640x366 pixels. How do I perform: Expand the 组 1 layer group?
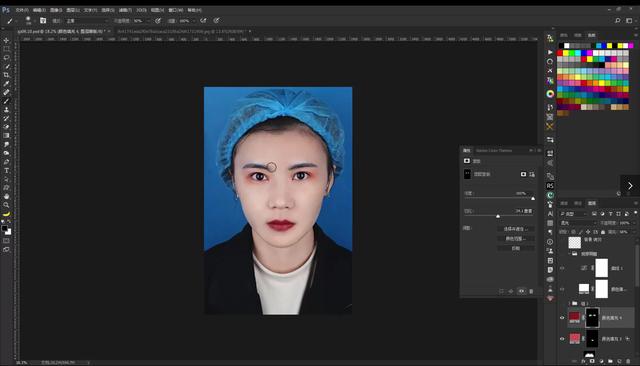coord(569,303)
